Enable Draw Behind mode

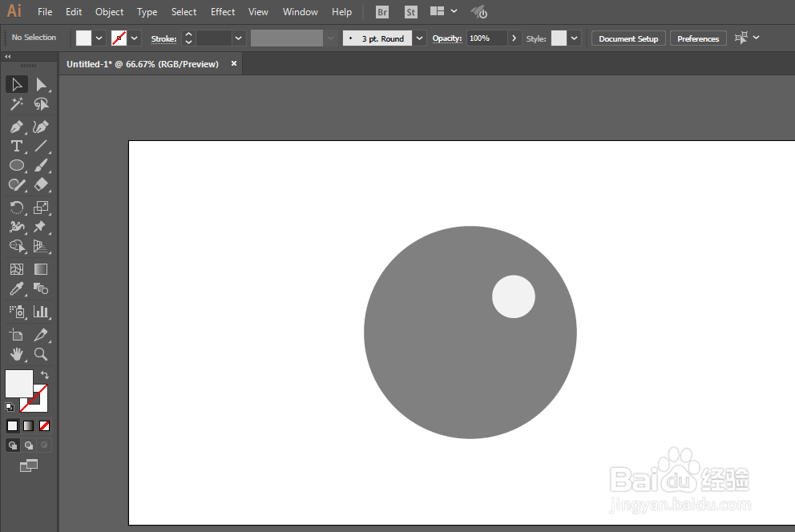(28, 445)
